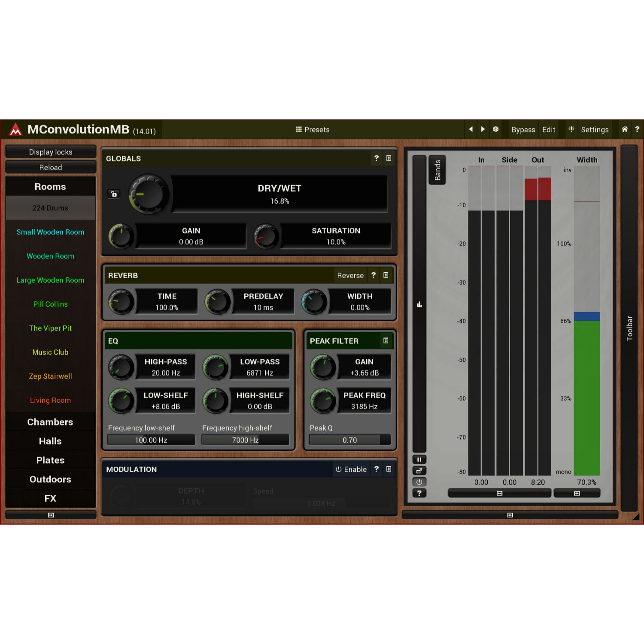The height and width of the screenshot is (644, 644).
Task: Click the Peak Q slider
Action: pyautogui.click(x=350, y=440)
